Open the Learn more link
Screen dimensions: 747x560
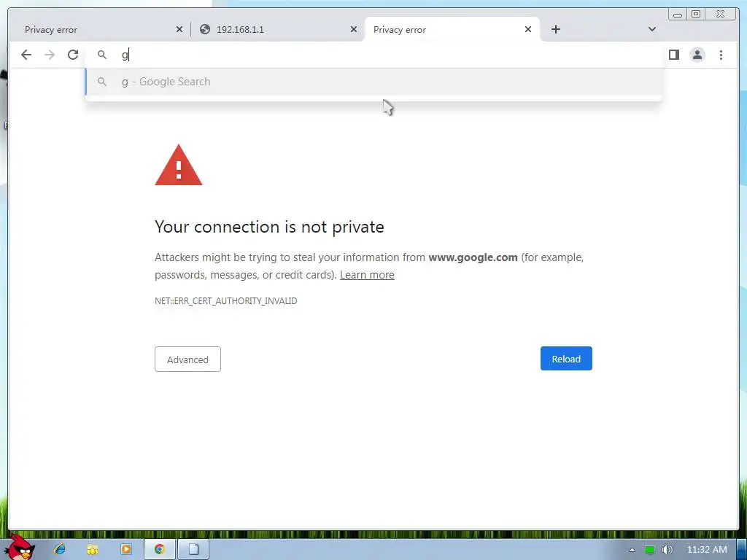tap(367, 275)
